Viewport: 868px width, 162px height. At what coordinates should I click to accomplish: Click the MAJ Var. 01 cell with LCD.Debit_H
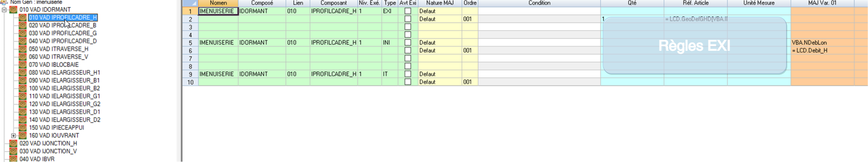coord(822,50)
